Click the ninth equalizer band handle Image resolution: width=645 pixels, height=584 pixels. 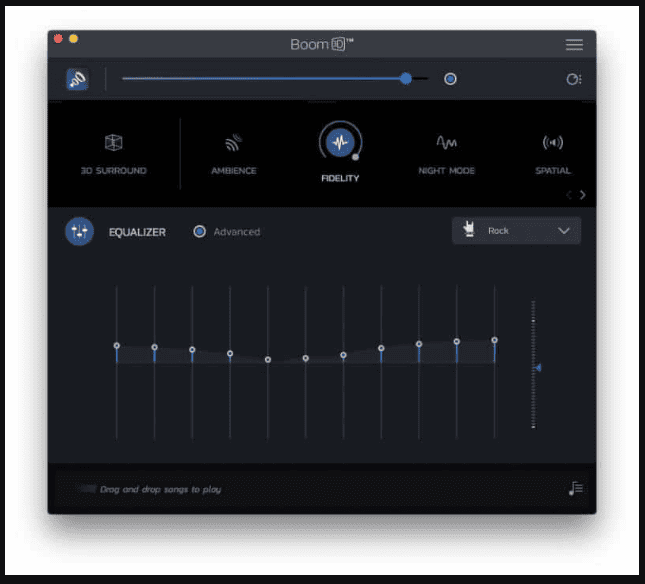(419, 344)
